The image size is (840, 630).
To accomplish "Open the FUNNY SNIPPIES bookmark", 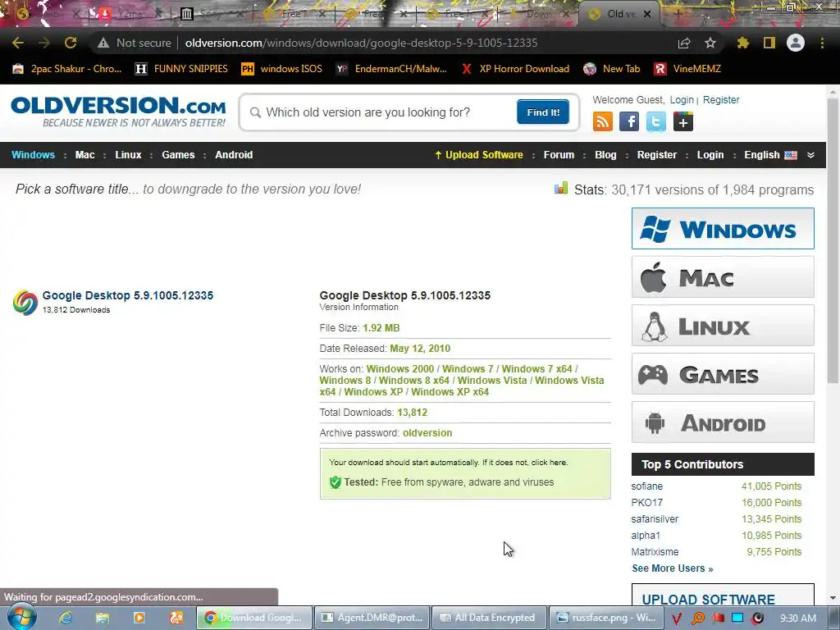I will (x=181, y=69).
